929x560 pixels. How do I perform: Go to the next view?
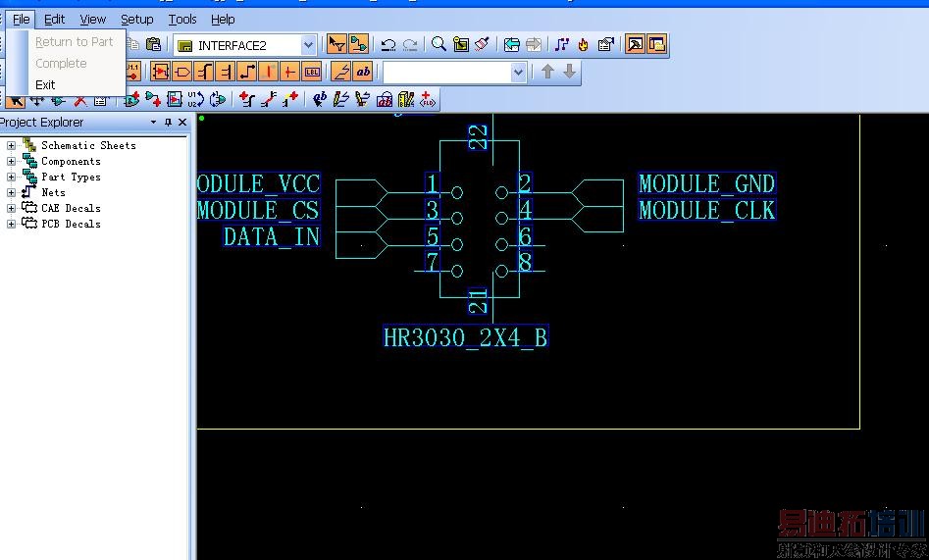click(x=534, y=44)
